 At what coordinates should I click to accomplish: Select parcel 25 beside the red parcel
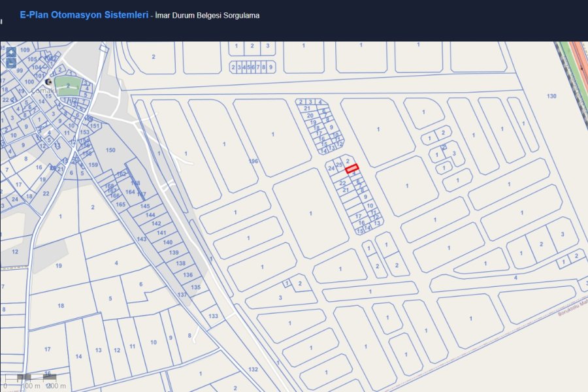pyautogui.click(x=338, y=163)
